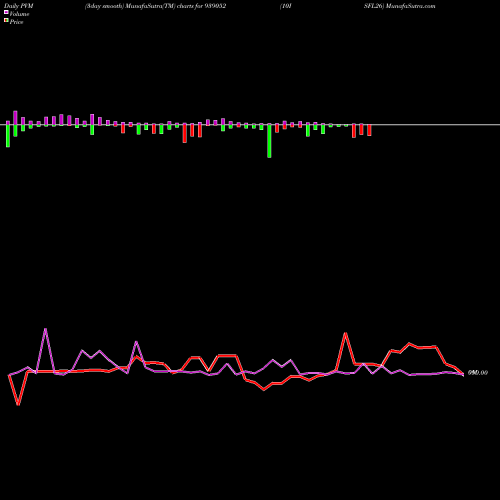
Task: Click the price value label at the line end
Action: (x=478, y=373)
